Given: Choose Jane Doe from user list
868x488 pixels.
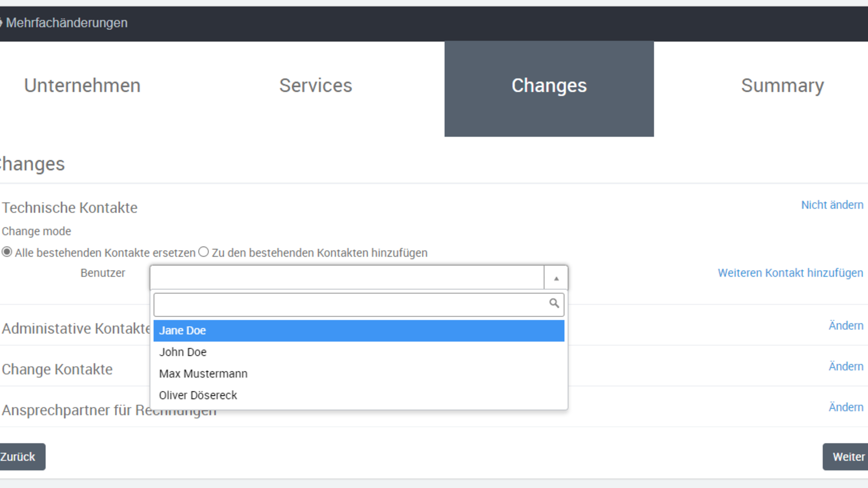Looking at the screenshot, I should point(358,330).
